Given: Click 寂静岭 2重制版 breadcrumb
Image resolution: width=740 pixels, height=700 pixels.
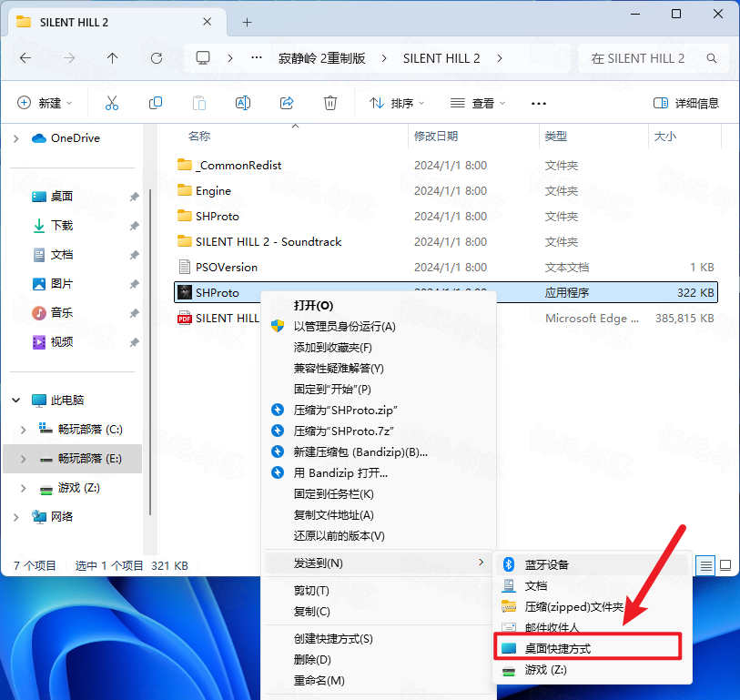Looking at the screenshot, I should click(x=322, y=58).
